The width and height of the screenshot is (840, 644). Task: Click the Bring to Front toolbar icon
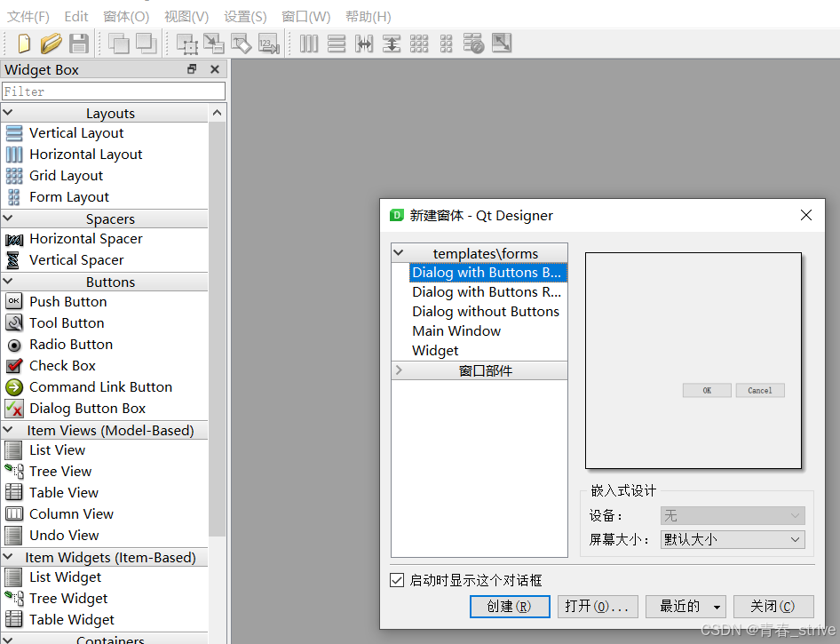(146, 44)
